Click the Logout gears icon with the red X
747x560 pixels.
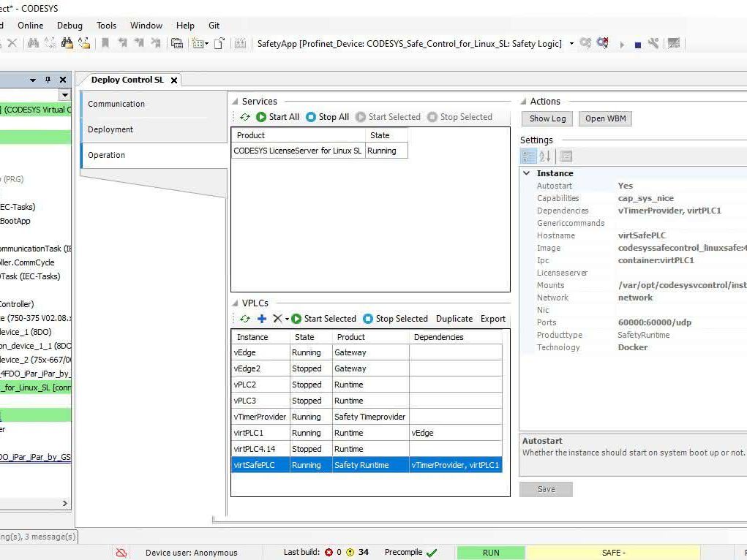pos(603,43)
